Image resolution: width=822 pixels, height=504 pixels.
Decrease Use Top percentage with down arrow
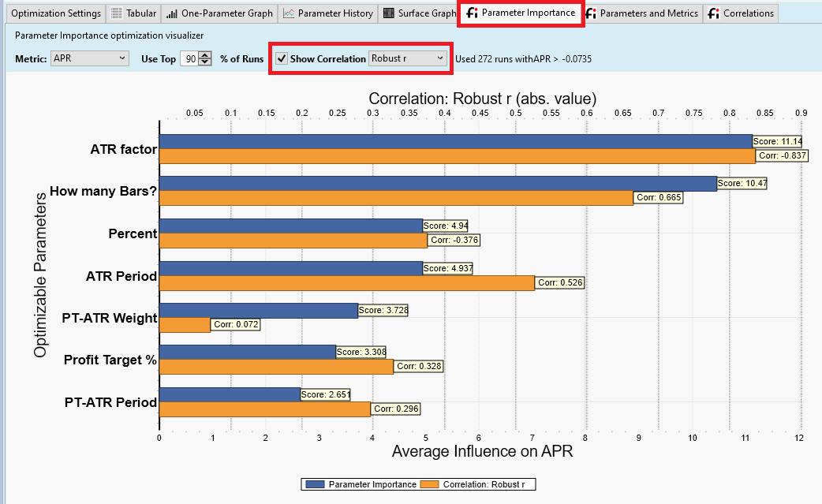(x=206, y=62)
